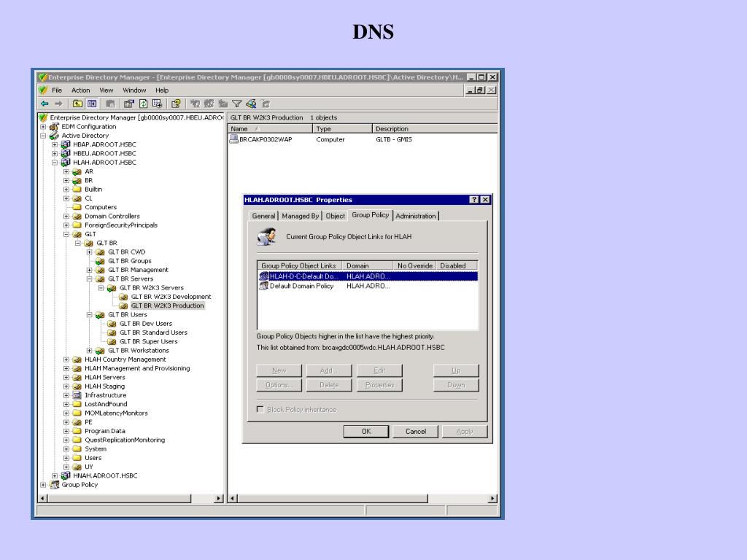This screenshot has height=560, width=747.
Task: Click the New button
Action: click(x=279, y=370)
